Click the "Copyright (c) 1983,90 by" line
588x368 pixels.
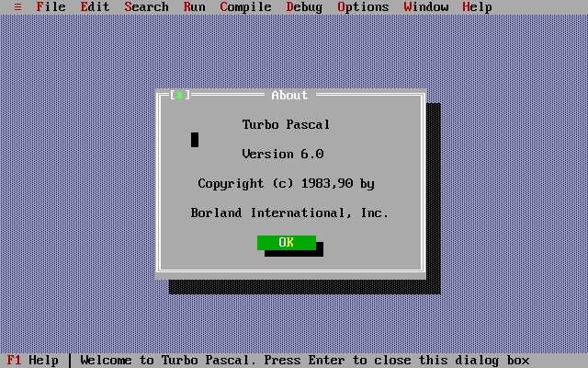pos(286,184)
